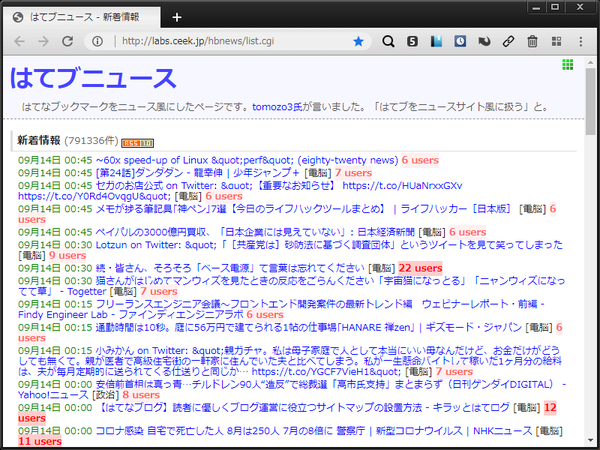Open the trash can extension icon
This screenshot has width=600, height=450.
pos(532,41)
